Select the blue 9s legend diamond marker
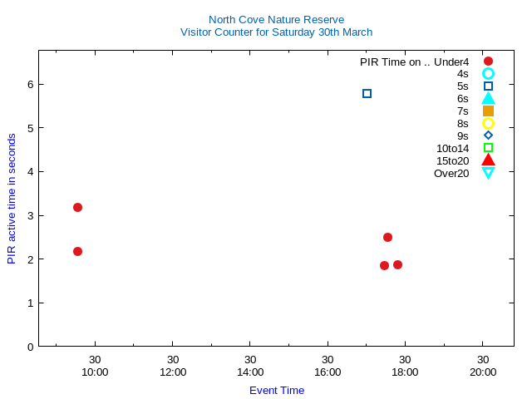532x399 pixels. (488, 135)
